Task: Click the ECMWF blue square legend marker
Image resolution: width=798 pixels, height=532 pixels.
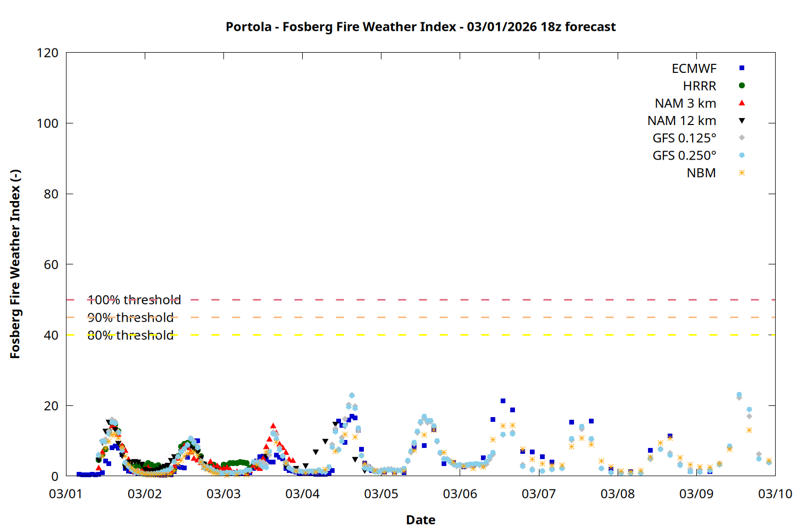Action: click(x=742, y=68)
